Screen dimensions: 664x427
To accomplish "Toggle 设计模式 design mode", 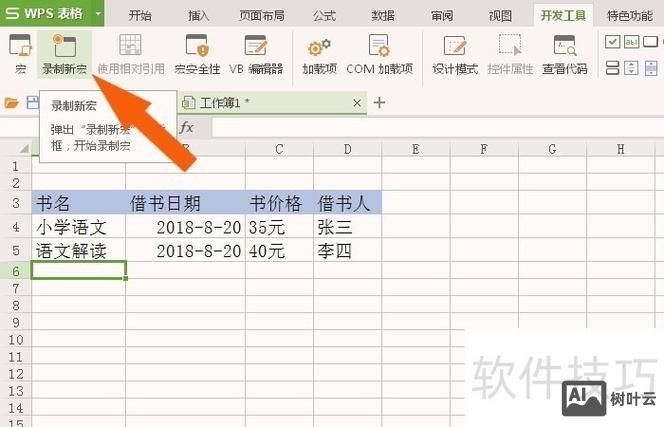I will pos(455,54).
